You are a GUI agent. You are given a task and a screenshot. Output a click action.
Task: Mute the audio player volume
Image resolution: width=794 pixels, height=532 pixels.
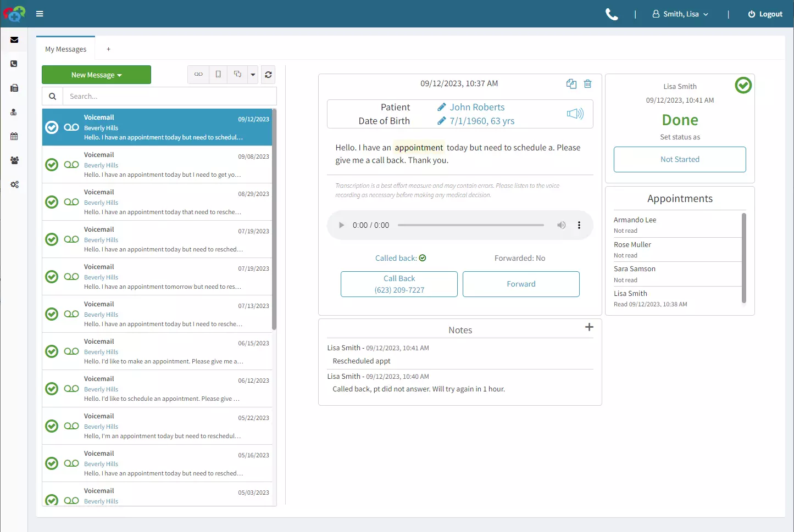tap(561, 225)
